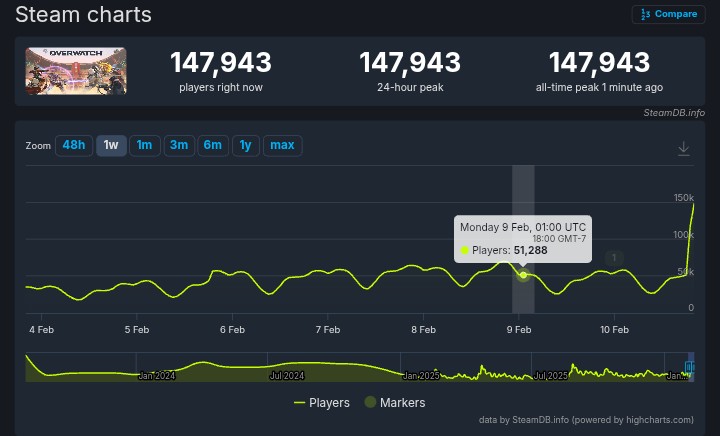Open the Overwatch game thumbnail

(76, 71)
